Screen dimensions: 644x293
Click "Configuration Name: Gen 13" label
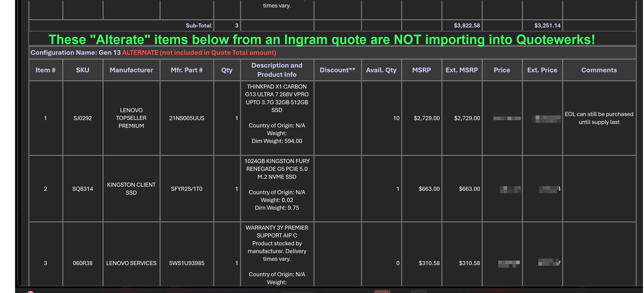pos(75,52)
